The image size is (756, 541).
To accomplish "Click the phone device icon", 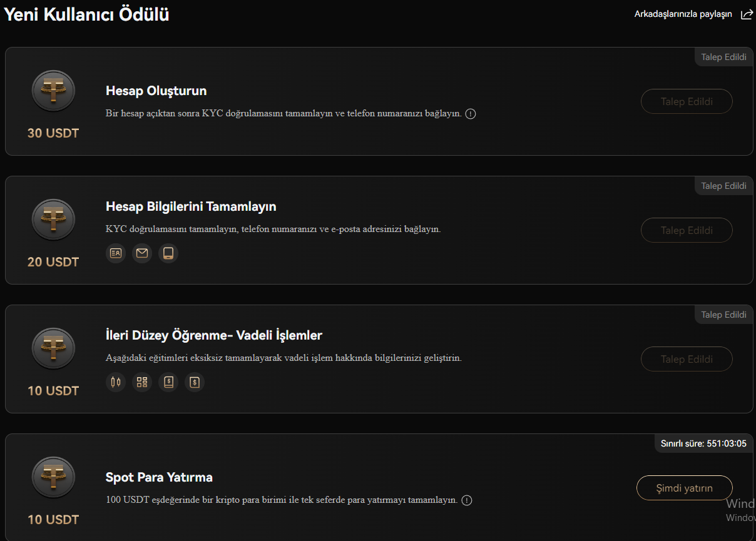I will tap(168, 253).
